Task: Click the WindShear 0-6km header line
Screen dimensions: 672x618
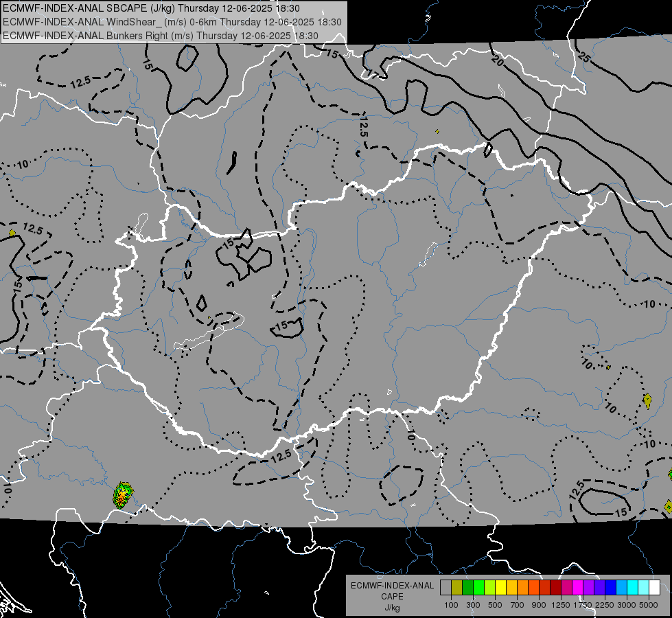Action: pos(172,22)
